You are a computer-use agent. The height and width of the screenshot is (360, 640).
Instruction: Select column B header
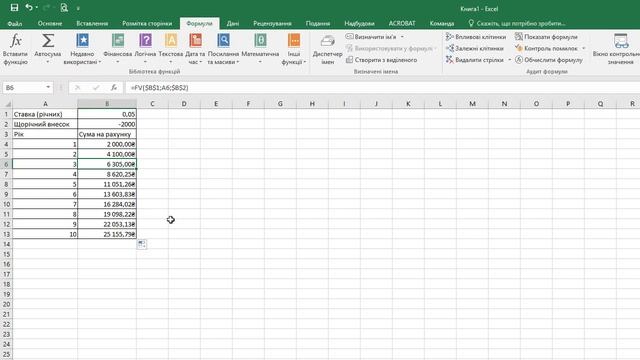(107, 104)
